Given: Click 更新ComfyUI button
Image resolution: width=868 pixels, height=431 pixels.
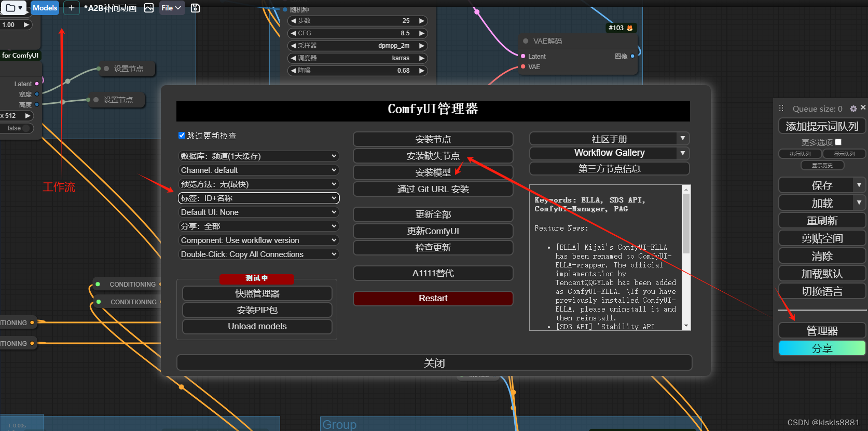Looking at the screenshot, I should 433,231.
